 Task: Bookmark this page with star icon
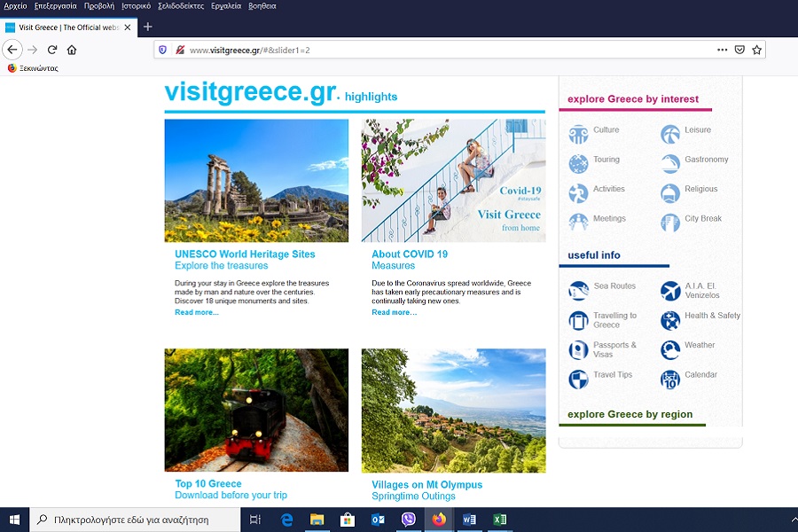tap(757, 50)
